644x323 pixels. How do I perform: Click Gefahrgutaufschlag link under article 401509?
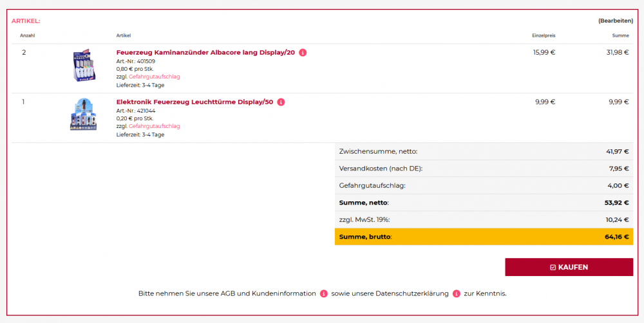(x=154, y=77)
